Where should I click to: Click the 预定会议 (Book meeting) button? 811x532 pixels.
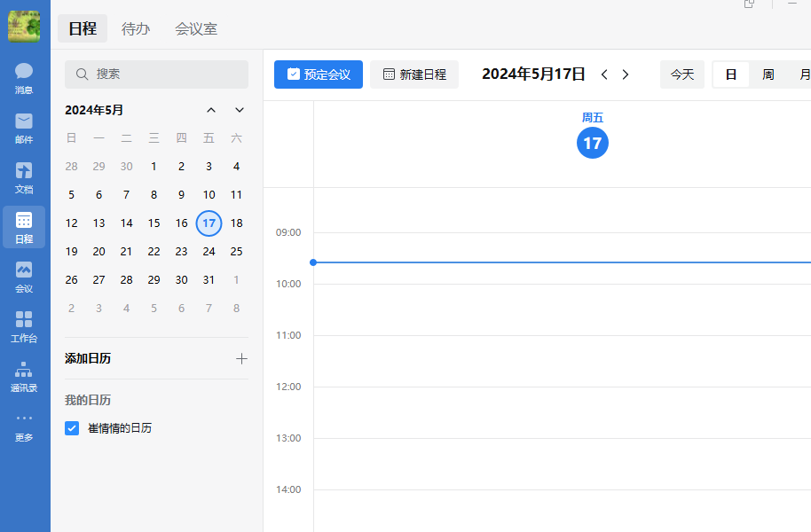pyautogui.click(x=318, y=74)
